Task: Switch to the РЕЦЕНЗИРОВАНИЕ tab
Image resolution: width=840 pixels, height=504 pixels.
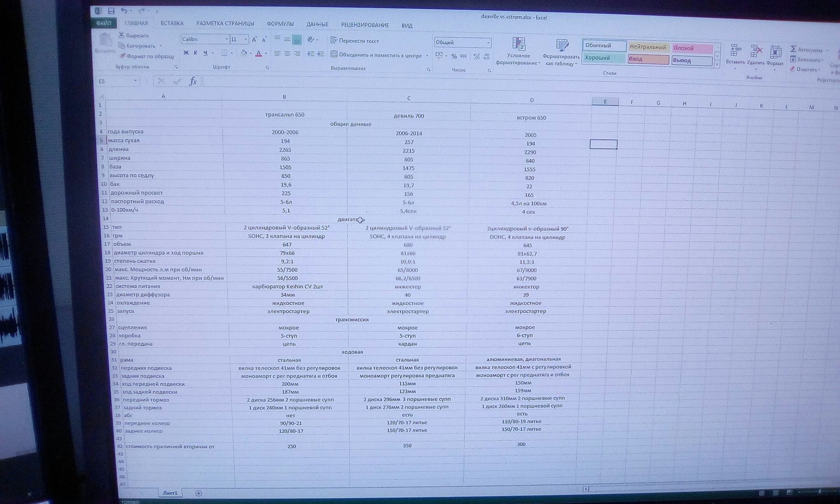Action: (365, 25)
